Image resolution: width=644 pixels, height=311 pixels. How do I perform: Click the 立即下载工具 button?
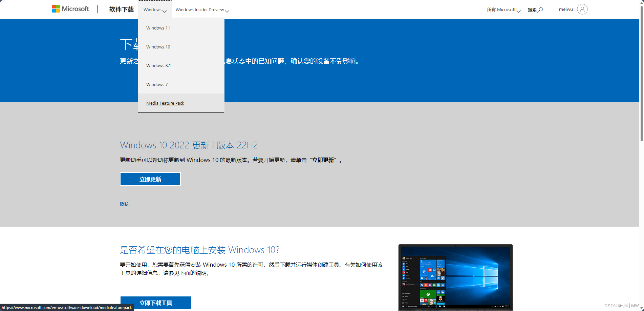(x=156, y=303)
